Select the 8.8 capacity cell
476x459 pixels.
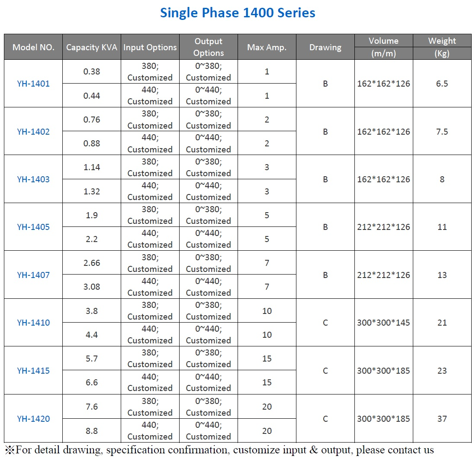pyautogui.click(x=92, y=431)
